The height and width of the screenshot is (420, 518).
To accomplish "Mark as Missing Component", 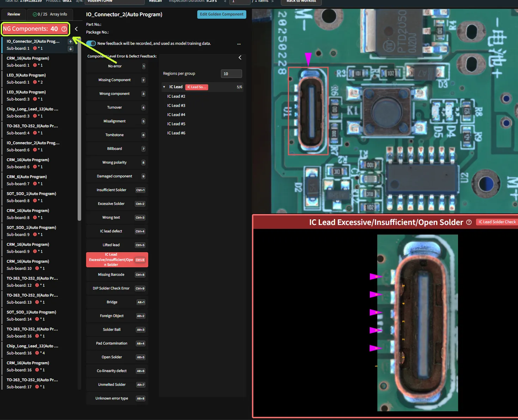I will tap(117, 80).
